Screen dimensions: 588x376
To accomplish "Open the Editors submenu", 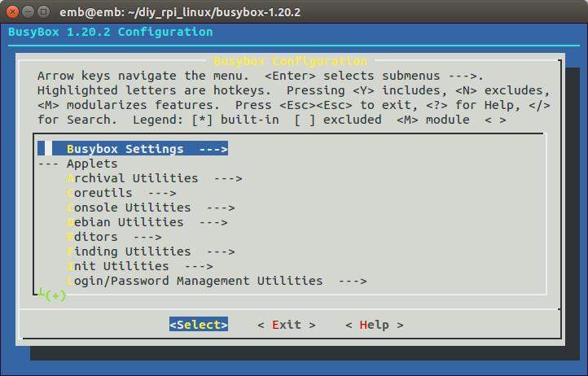I will [114, 237].
